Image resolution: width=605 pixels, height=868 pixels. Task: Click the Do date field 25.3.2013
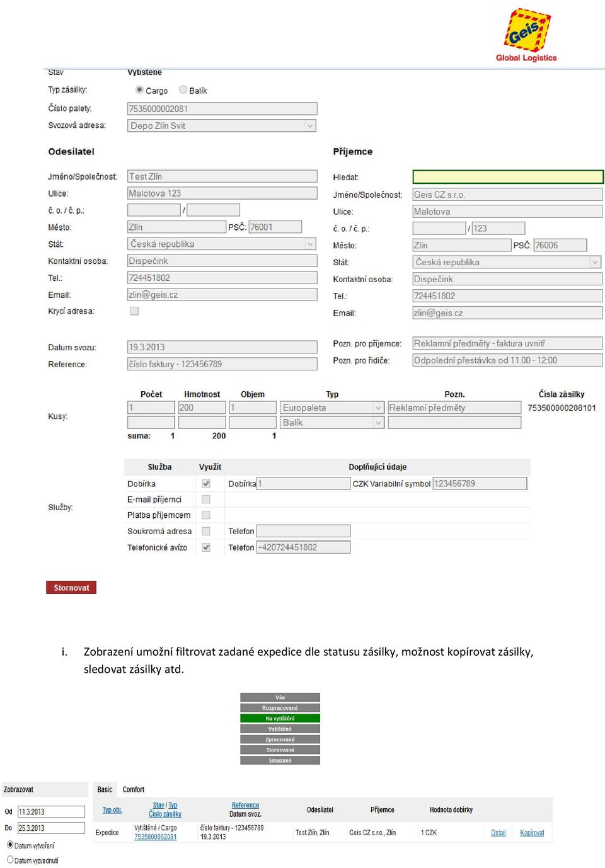pyautogui.click(x=51, y=828)
